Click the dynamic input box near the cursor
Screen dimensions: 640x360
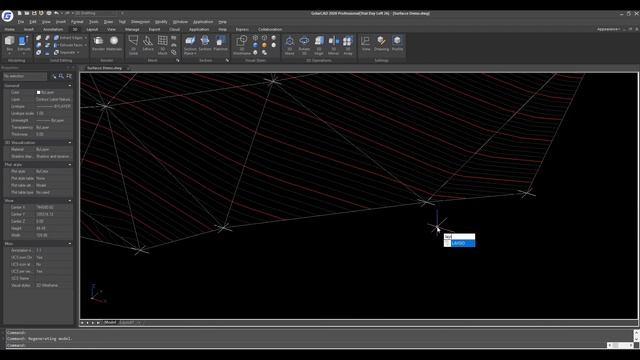pyautogui.click(x=460, y=236)
